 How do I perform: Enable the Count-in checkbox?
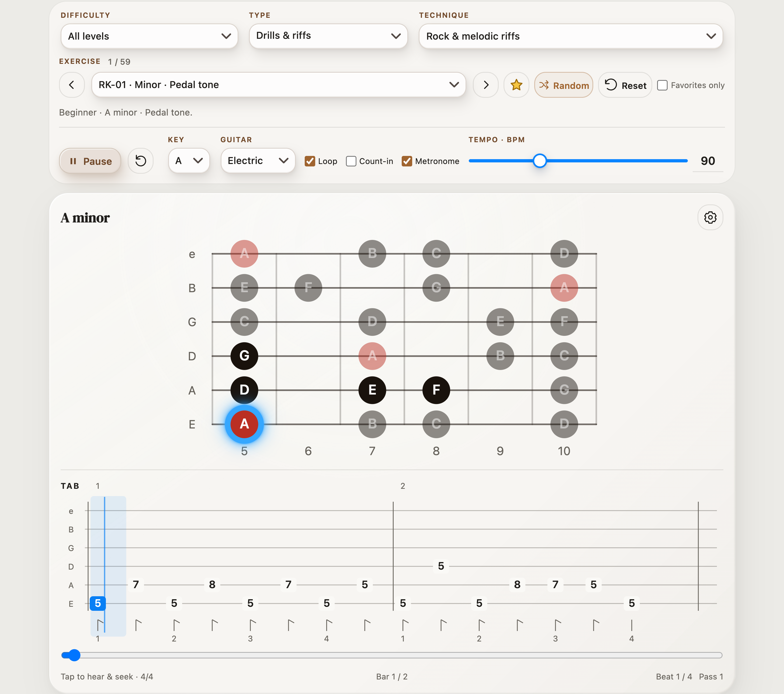click(x=351, y=161)
